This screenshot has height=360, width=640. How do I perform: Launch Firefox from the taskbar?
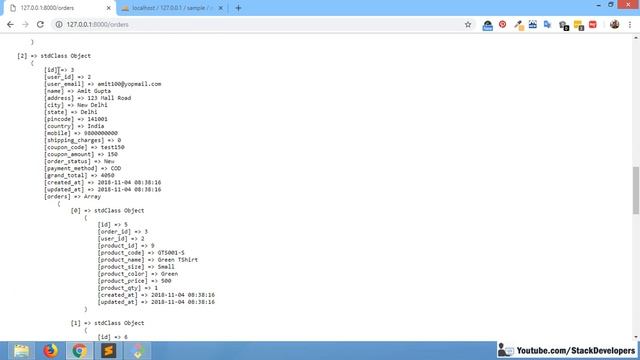[51, 351]
